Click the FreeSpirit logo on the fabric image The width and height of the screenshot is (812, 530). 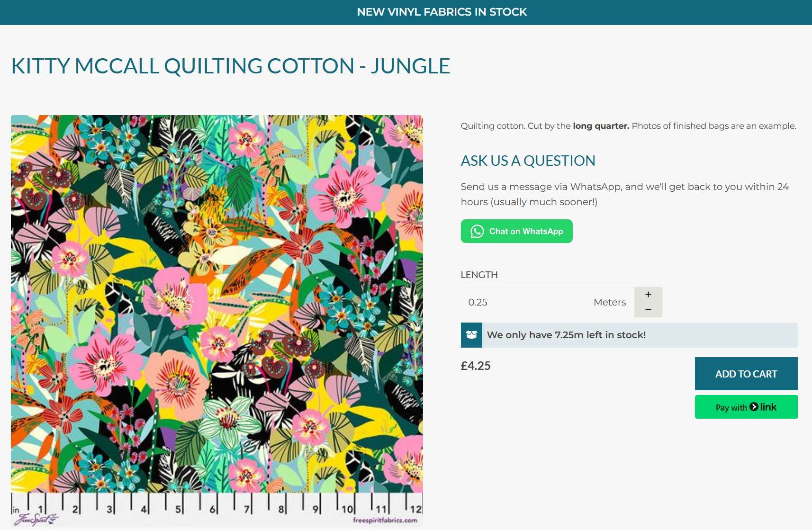click(x=36, y=519)
